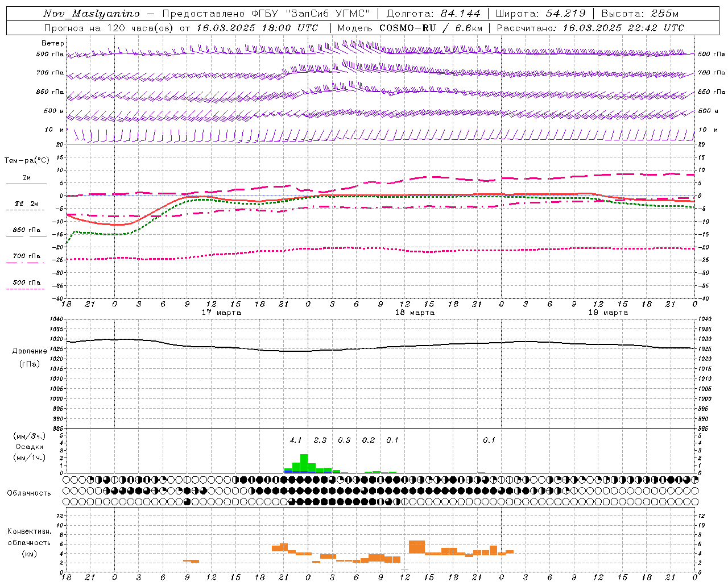Click the (гПа) unit under Давление
Image resolution: width=728 pixels, height=582 pixels.
[30, 364]
